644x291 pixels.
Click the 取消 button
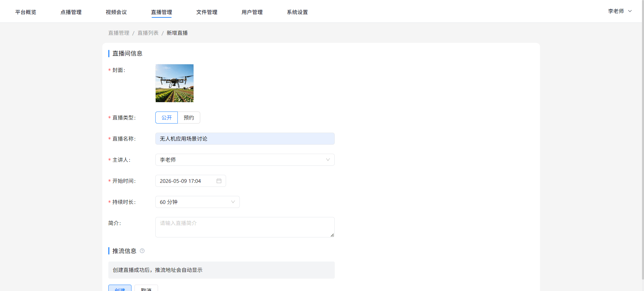pyautogui.click(x=146, y=288)
